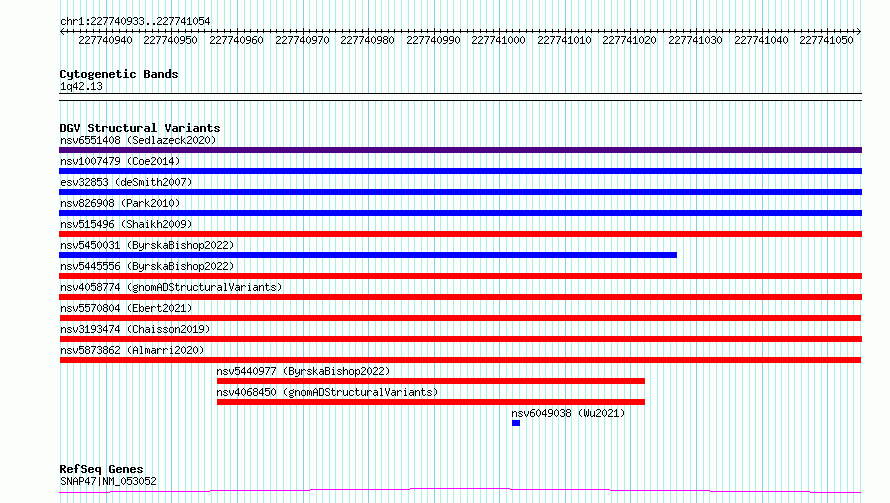
Task: Select nsv5873862 (Almarri2020) label
Action: (132, 350)
